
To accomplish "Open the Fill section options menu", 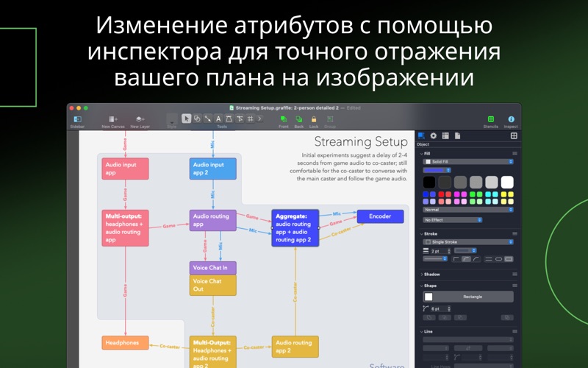I will tap(515, 154).
